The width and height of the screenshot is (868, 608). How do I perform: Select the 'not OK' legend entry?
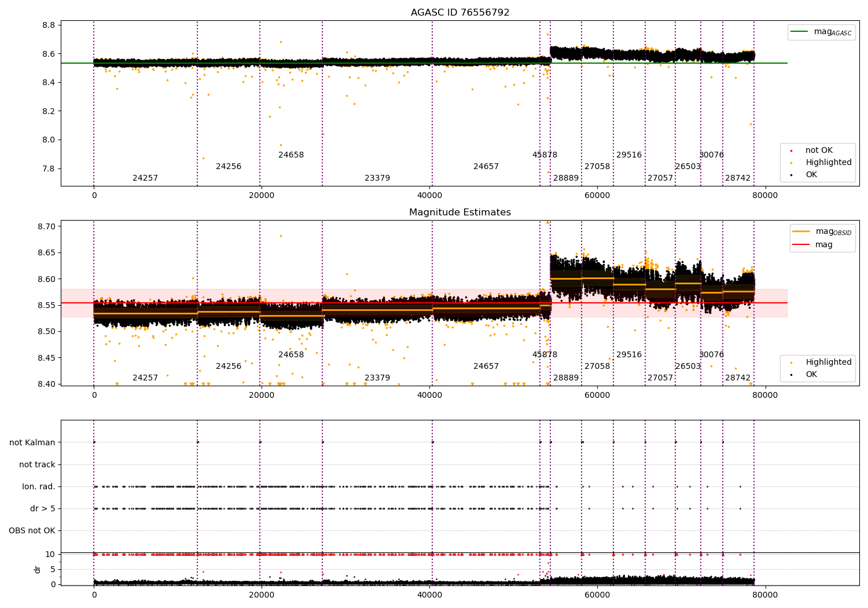tap(819, 151)
